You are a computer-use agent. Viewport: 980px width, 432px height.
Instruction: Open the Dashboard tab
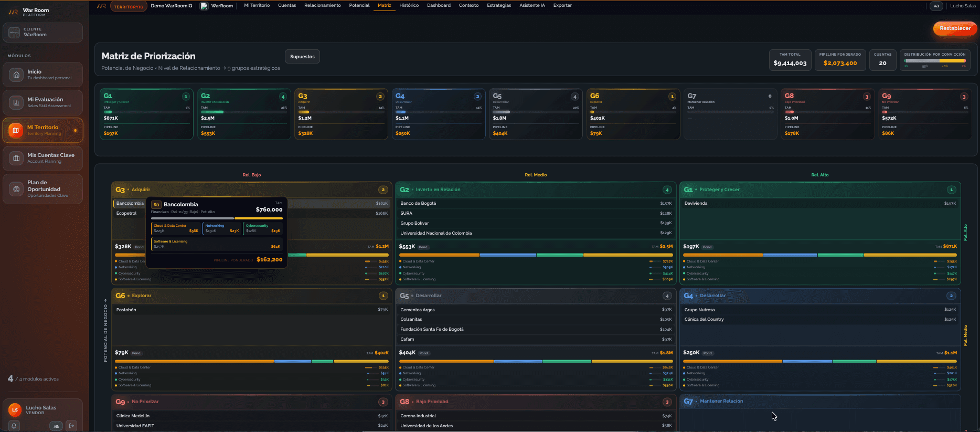point(439,5)
